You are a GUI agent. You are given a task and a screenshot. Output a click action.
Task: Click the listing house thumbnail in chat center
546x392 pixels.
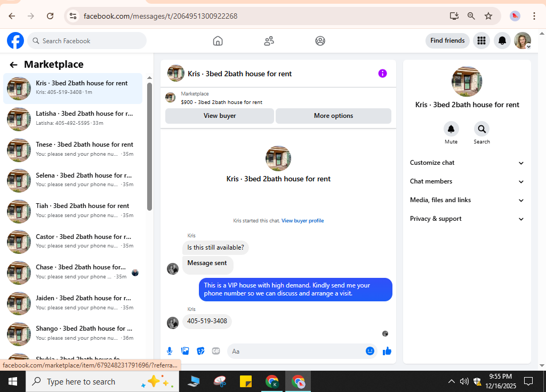(278, 158)
